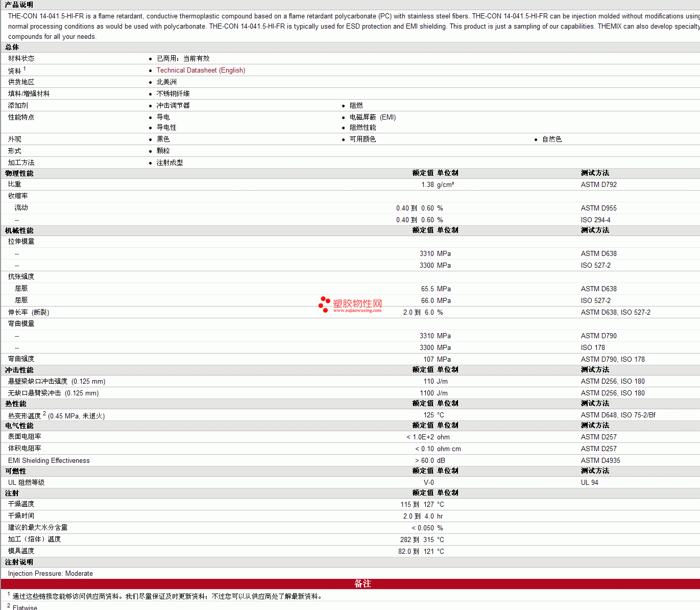Select the '冲击调节器' additive entry
Image resolution: width=700 pixels, height=610 pixels.
pyautogui.click(x=173, y=106)
